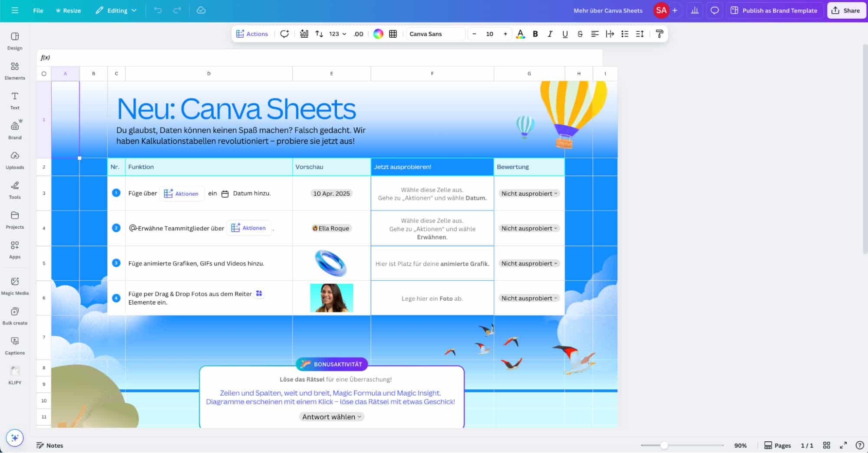Toggle grid view in bottom bar

click(x=826, y=445)
